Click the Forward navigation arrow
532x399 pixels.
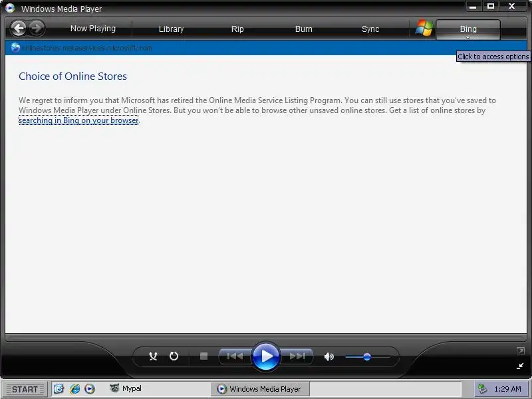[x=37, y=28]
